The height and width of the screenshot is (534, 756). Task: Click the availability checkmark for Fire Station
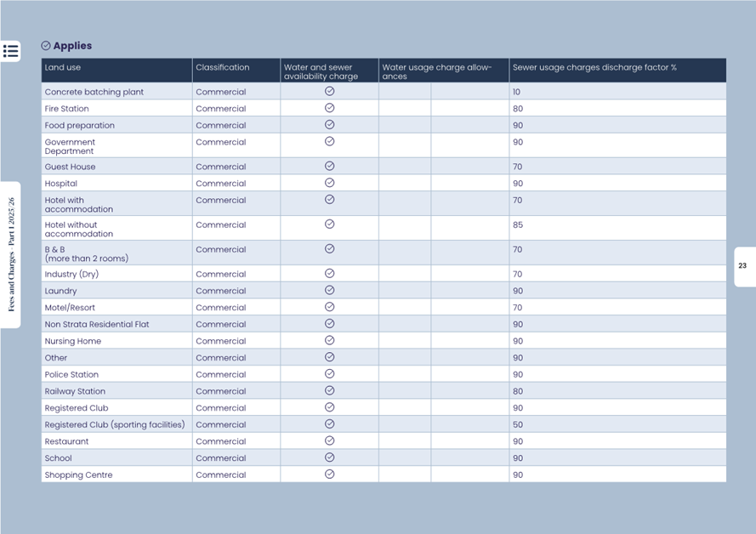(329, 108)
